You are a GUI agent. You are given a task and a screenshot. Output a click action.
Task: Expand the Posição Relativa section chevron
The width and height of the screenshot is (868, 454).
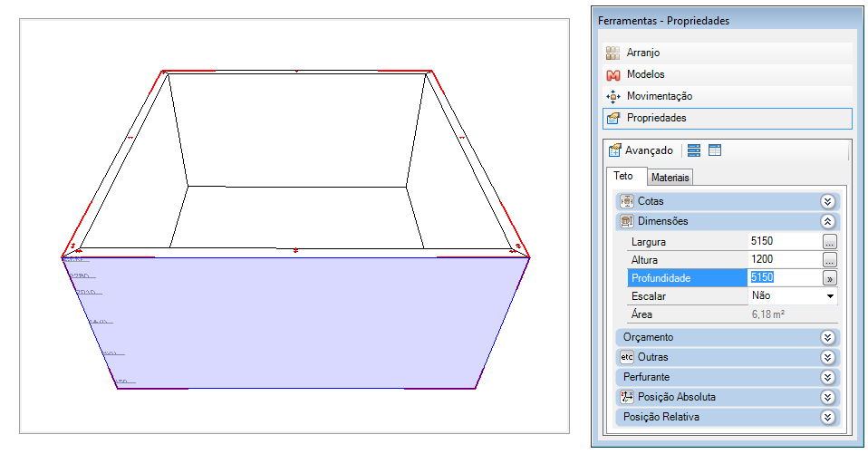point(827,417)
